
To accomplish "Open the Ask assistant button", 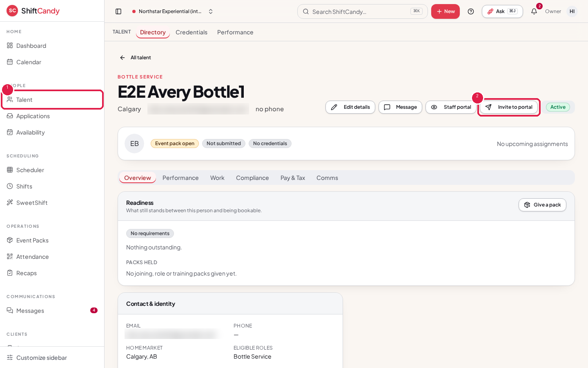I will coord(502,11).
